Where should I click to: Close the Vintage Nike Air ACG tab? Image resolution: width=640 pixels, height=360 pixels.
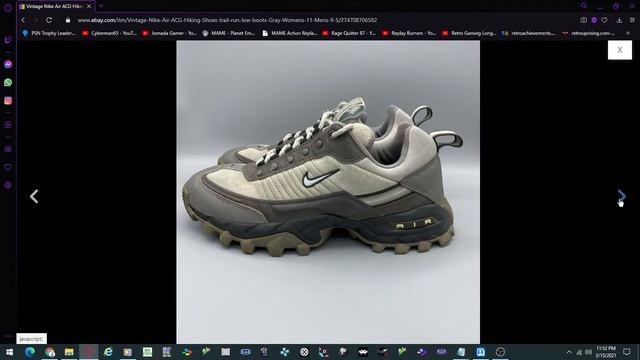[89, 6]
